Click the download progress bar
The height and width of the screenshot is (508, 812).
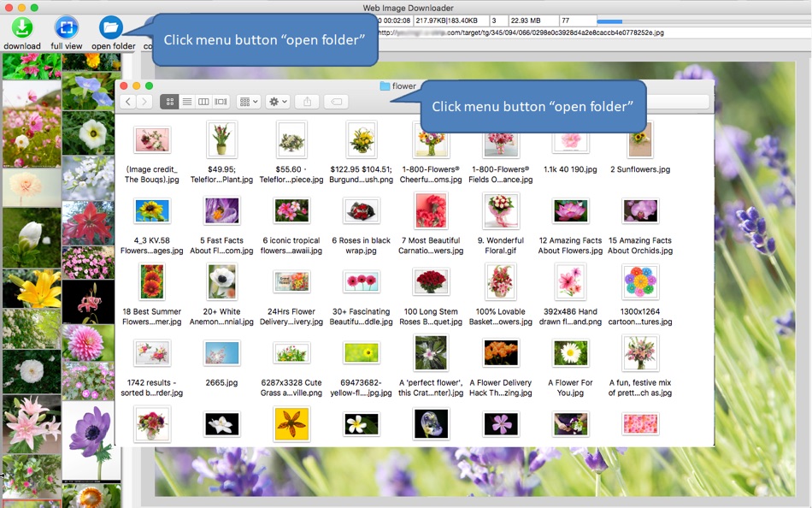tap(703, 21)
